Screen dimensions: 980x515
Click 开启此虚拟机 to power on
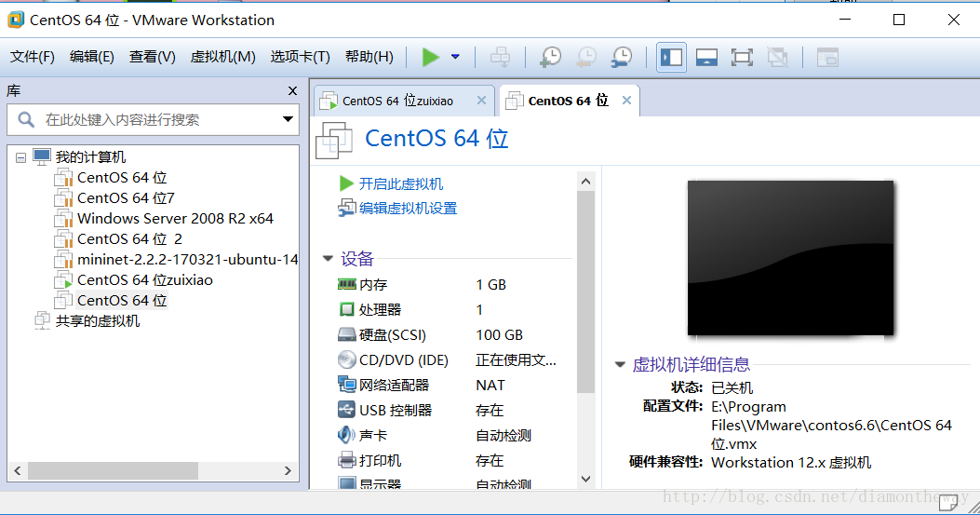coord(400,184)
